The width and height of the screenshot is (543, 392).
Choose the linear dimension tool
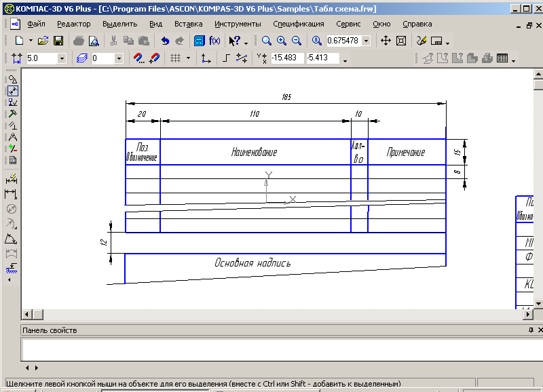click(x=12, y=194)
